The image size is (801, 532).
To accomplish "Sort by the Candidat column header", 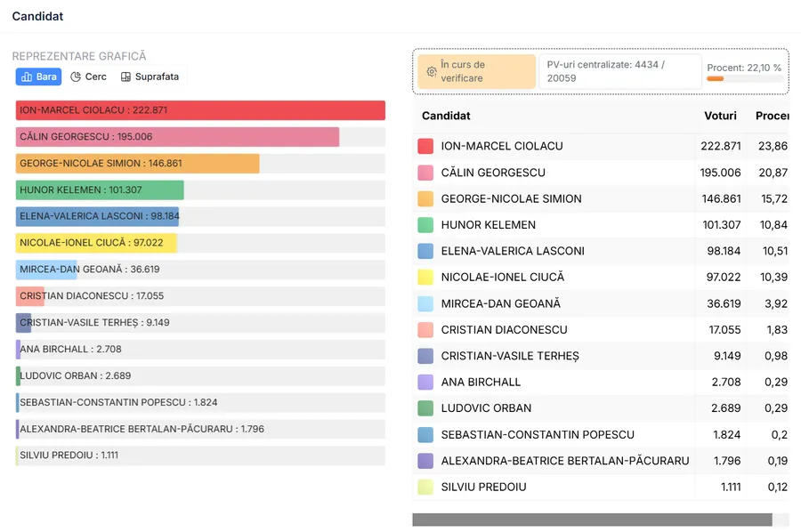I will click(x=446, y=116).
